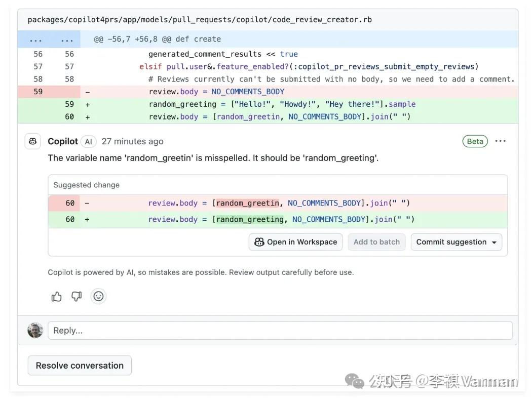Click the deleted line number 59

click(38, 92)
